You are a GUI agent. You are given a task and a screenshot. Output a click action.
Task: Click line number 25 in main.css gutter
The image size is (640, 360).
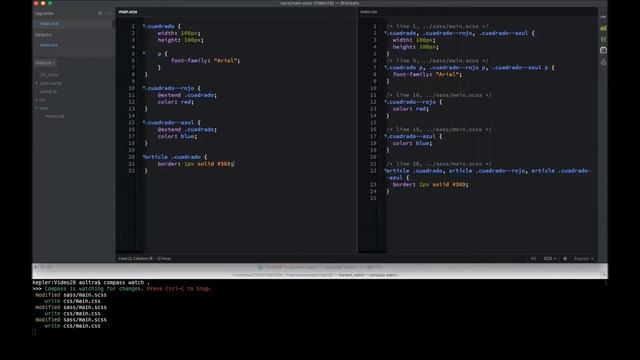[373, 198]
